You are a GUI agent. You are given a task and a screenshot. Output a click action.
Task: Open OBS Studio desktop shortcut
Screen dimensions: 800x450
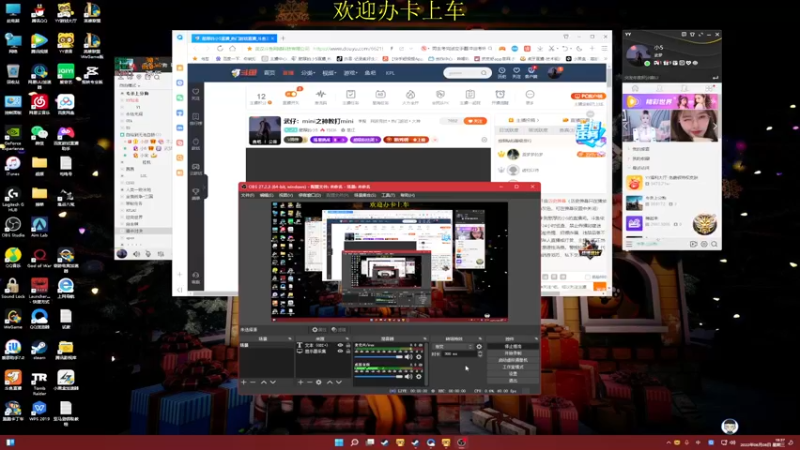click(13, 227)
